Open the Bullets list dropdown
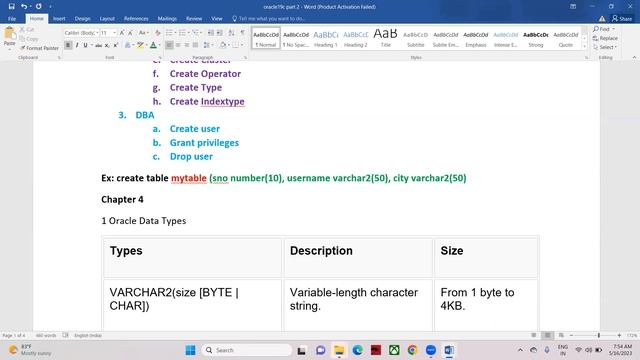 [x=176, y=33]
